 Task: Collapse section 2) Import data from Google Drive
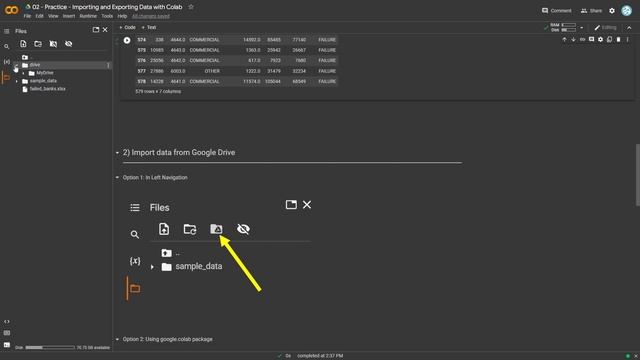[117, 153]
